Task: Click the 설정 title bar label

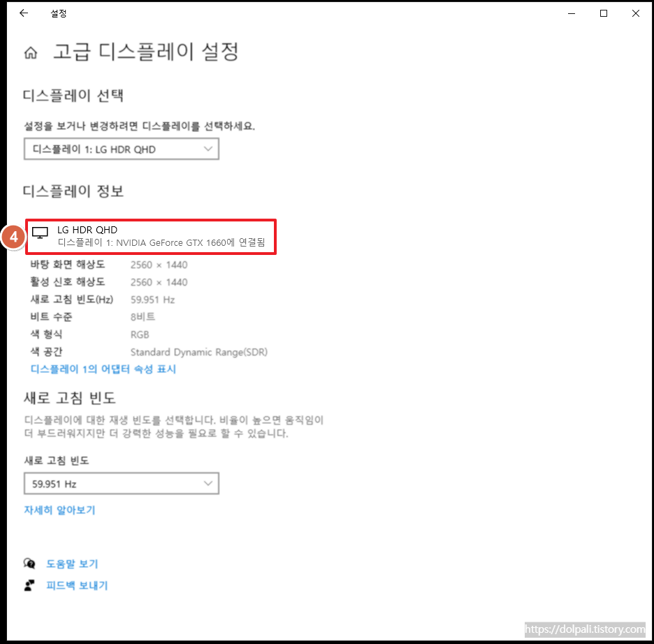Action: point(59,13)
